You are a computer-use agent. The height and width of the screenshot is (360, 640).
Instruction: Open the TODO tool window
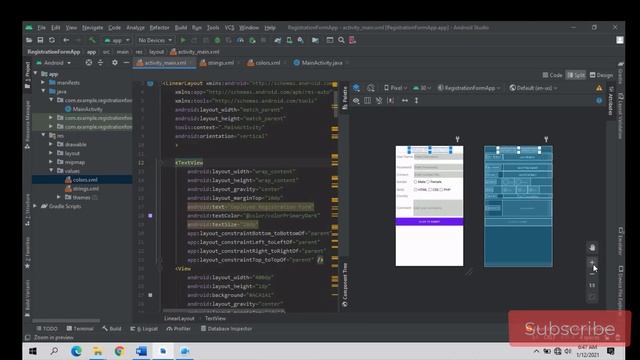[x=47, y=329]
